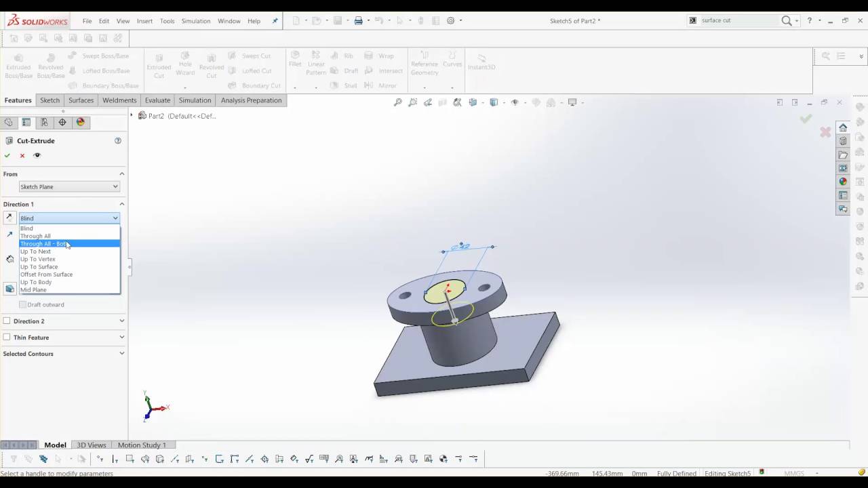
Task: Click the draft on/off icon
Action: coord(9,289)
